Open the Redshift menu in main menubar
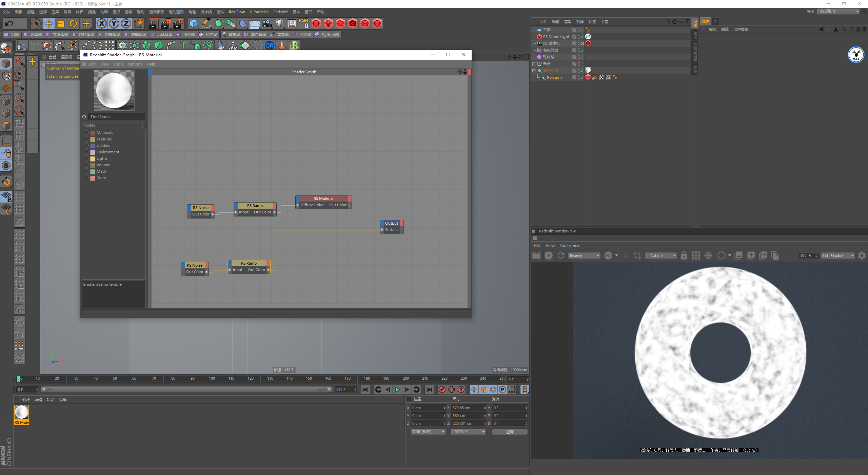The height and width of the screenshot is (475, 868). coord(280,12)
